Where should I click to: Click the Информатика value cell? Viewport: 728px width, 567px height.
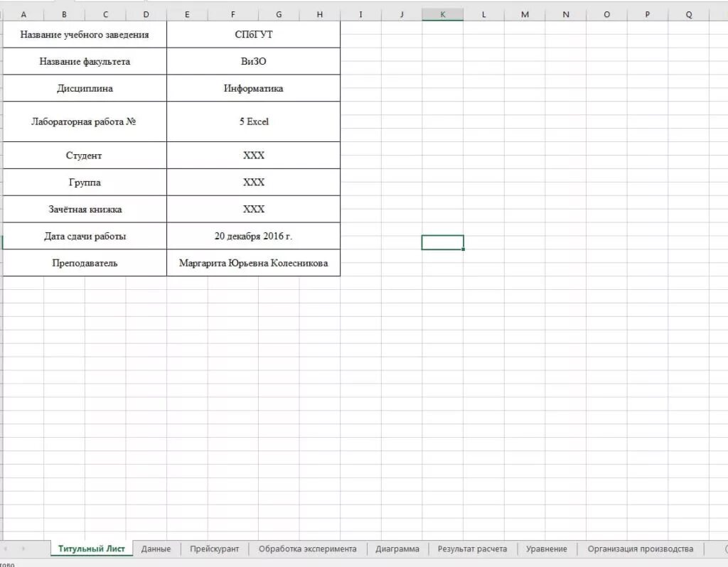point(254,88)
